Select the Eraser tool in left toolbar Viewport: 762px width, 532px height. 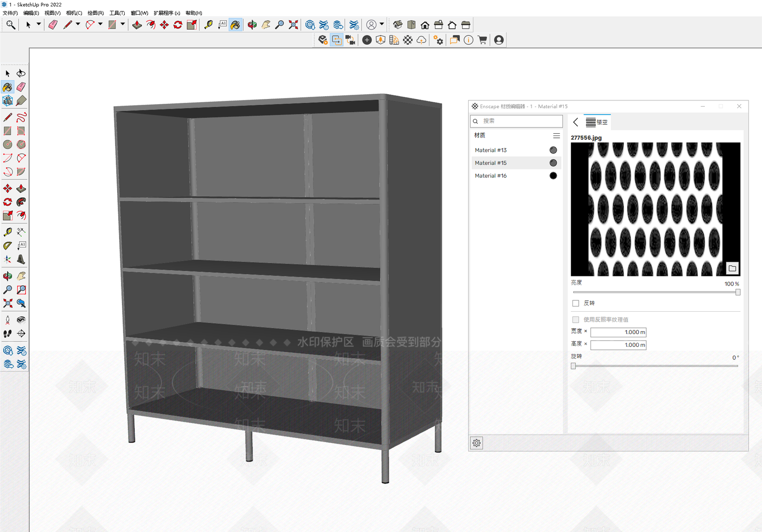pos(21,87)
